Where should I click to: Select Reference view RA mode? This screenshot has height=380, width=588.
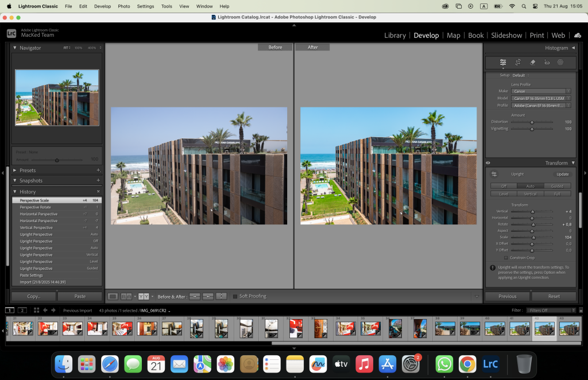pyautogui.click(x=126, y=296)
